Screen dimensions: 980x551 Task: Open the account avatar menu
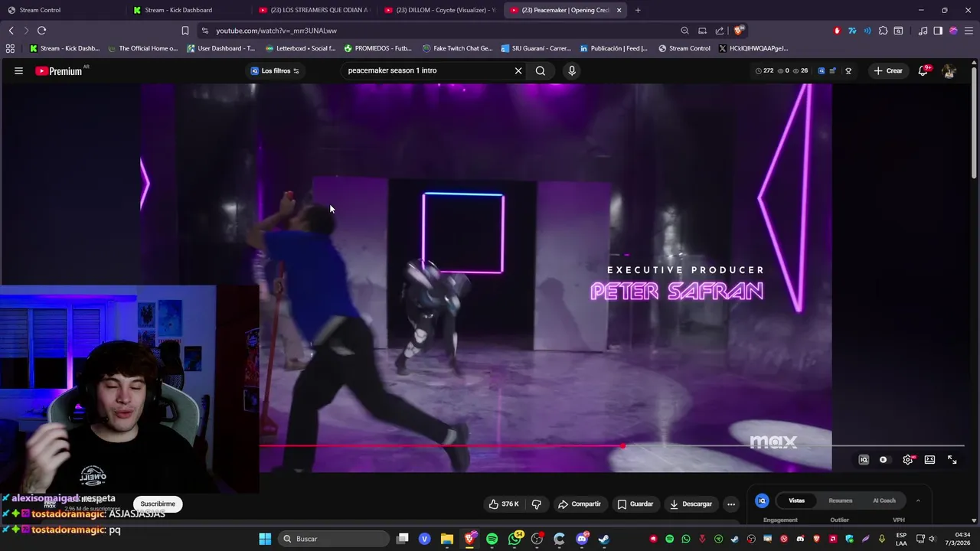point(949,70)
